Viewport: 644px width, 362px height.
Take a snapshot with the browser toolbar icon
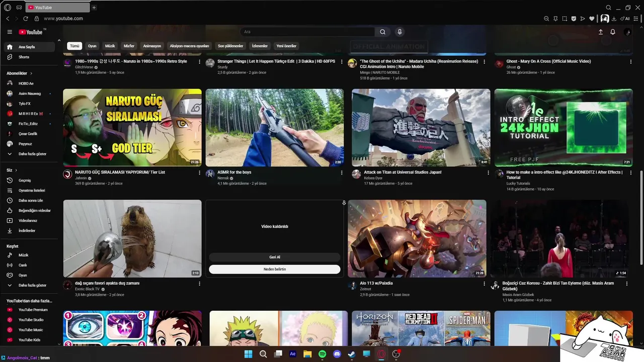tap(565, 19)
